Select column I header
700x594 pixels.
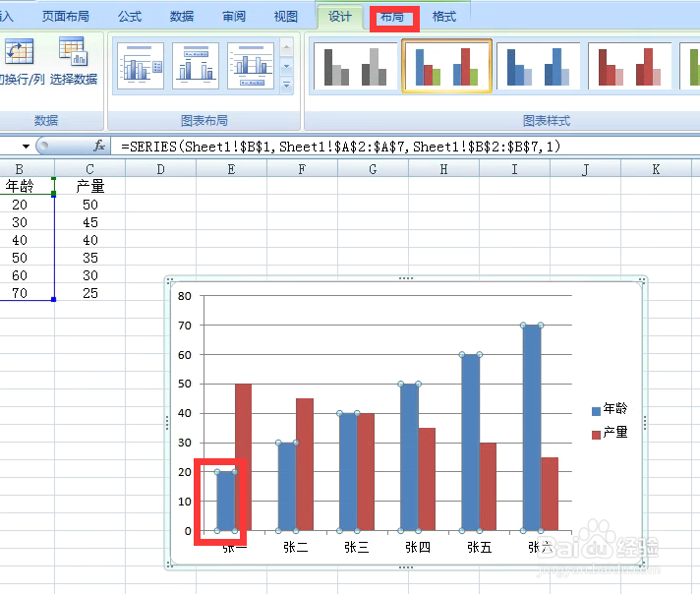[514, 169]
